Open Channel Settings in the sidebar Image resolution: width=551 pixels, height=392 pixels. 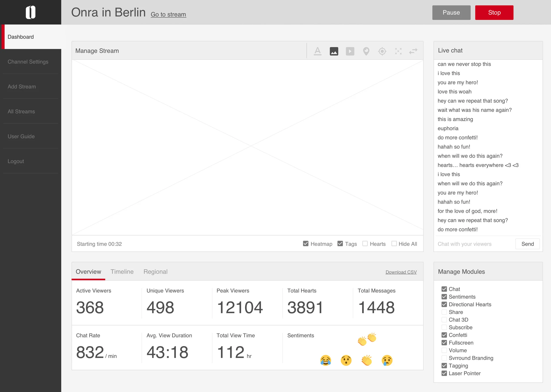click(x=31, y=62)
